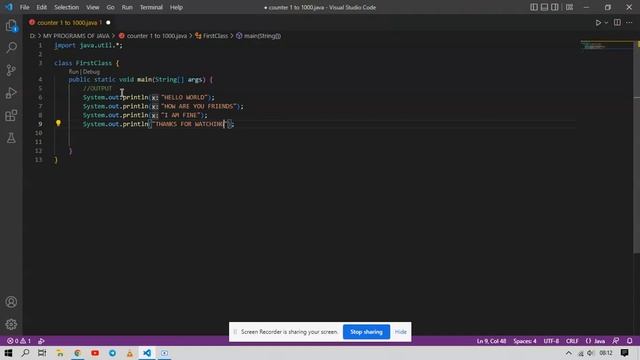Click the VS Code logo in title bar
This screenshot has height=360, width=640.
[9, 7]
